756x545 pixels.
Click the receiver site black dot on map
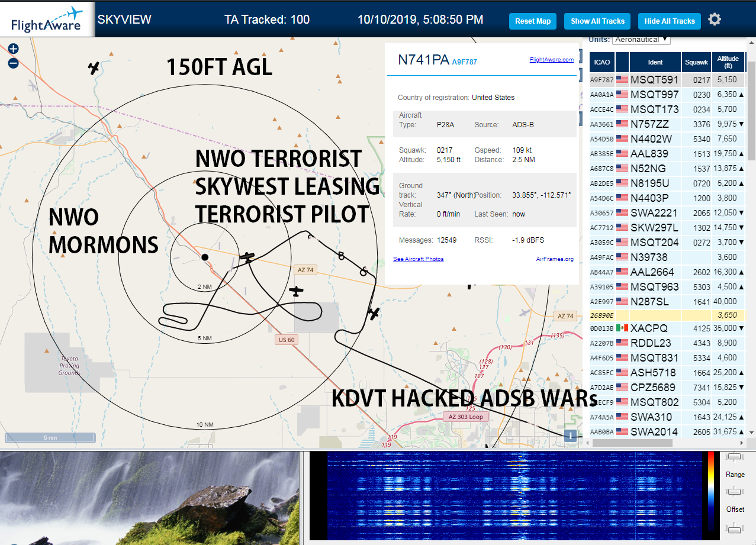point(204,257)
